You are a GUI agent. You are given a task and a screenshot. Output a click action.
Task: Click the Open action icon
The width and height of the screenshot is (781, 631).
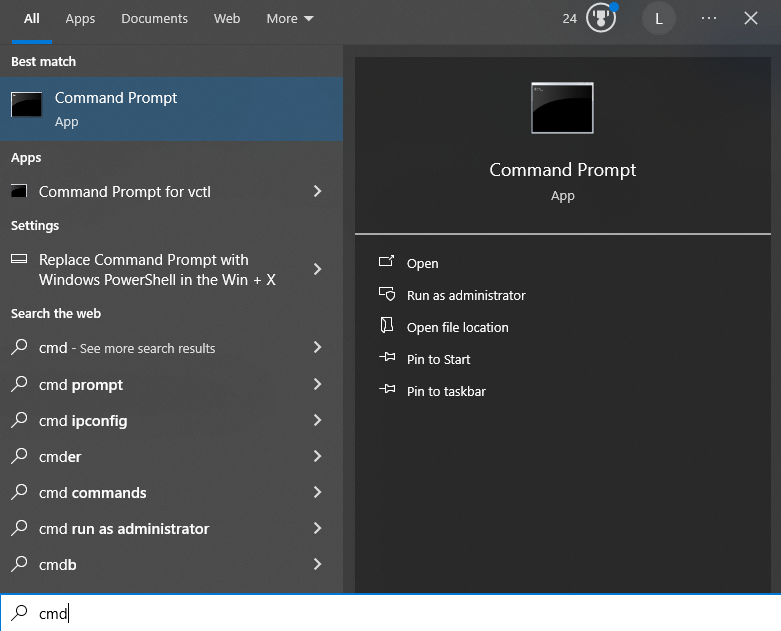(387, 263)
